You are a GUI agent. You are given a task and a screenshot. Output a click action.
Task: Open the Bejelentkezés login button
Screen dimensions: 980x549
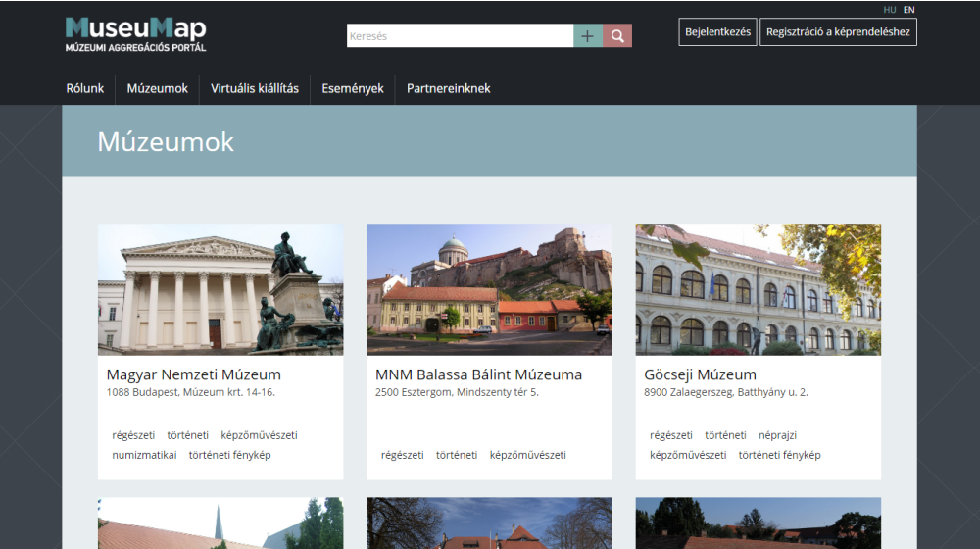point(717,32)
